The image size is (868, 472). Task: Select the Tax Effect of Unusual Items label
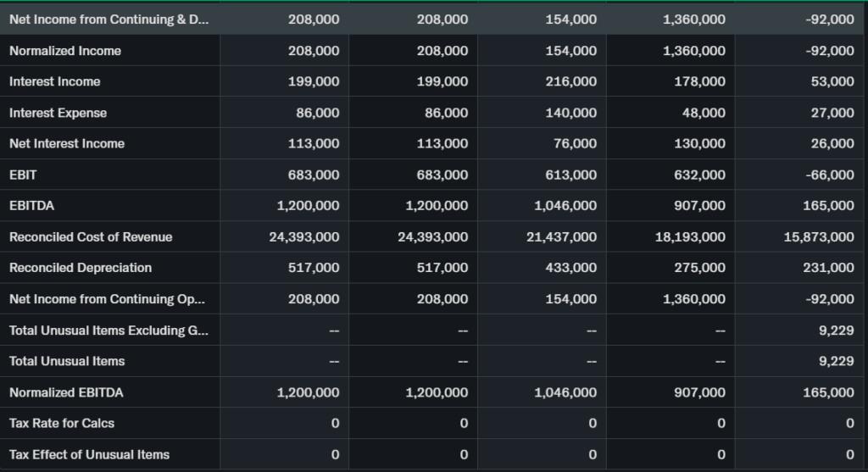89,454
